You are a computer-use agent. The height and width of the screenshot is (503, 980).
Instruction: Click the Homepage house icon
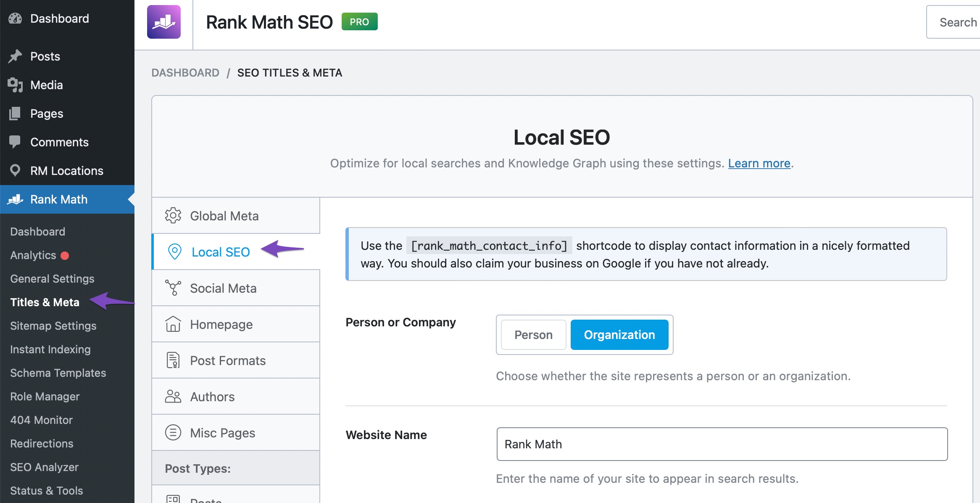[x=173, y=324]
